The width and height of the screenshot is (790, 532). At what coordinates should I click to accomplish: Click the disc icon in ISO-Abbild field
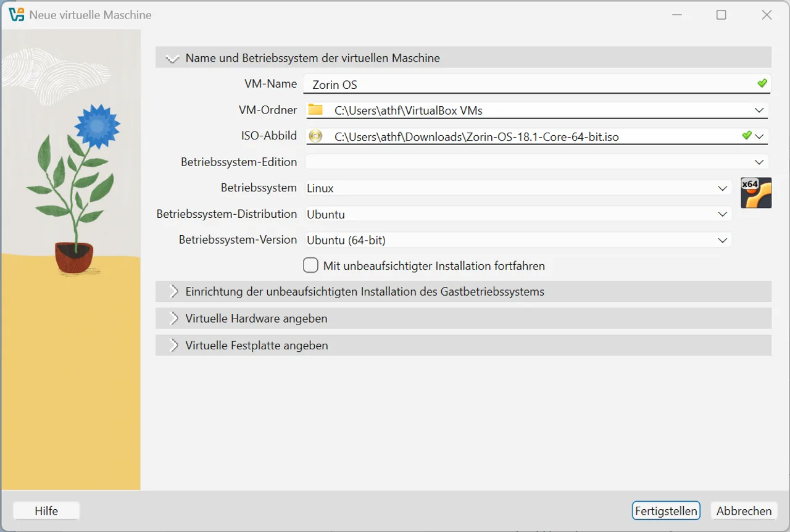pyautogui.click(x=315, y=136)
